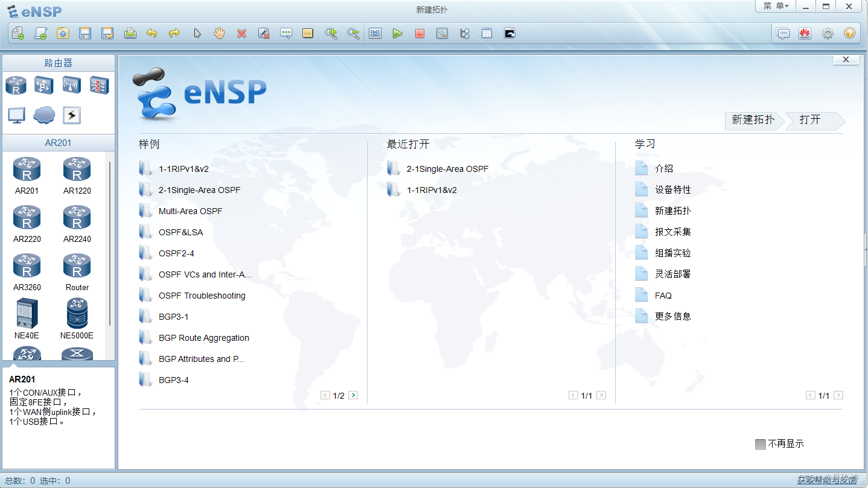Screen dimensions: 868x488
Task: Reset zoom with the 1:1 icon
Action: [x=375, y=33]
